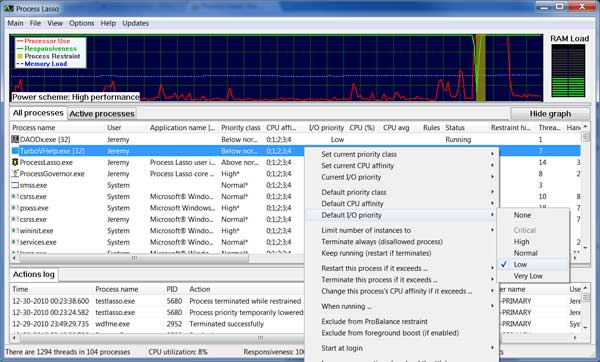Select the wdfme.exe Terminated successfully entry
Screen dimensions: 600x362
(158, 324)
